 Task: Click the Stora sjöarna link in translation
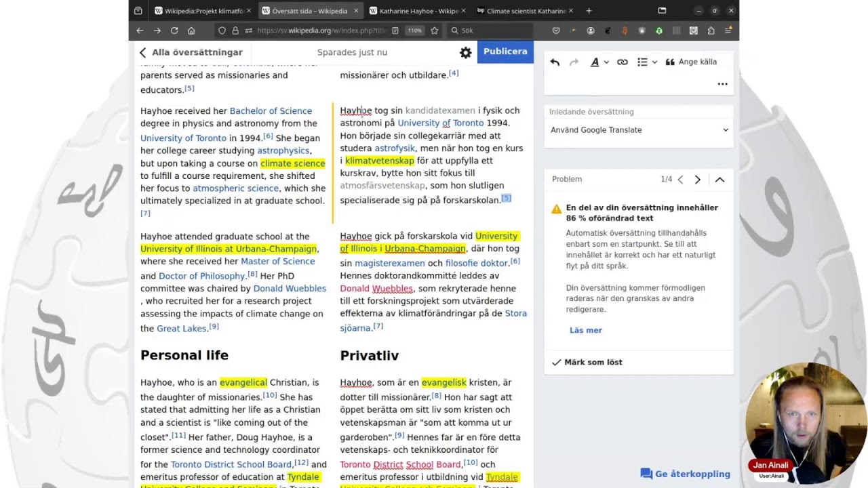pos(433,321)
